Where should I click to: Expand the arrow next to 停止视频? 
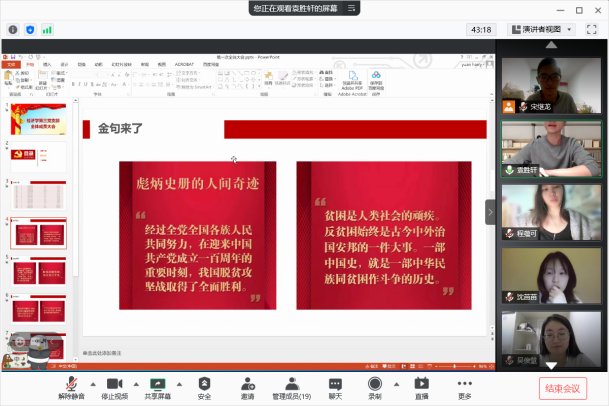135,384
